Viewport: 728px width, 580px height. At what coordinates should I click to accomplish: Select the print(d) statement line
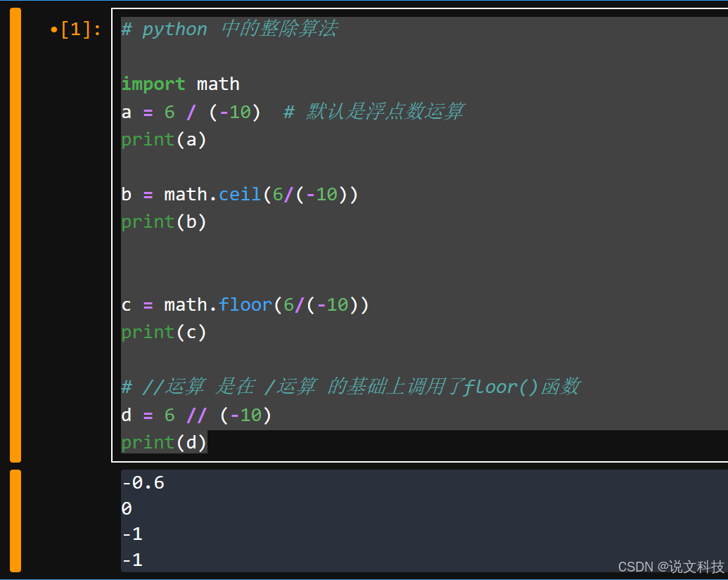pyautogui.click(x=163, y=442)
